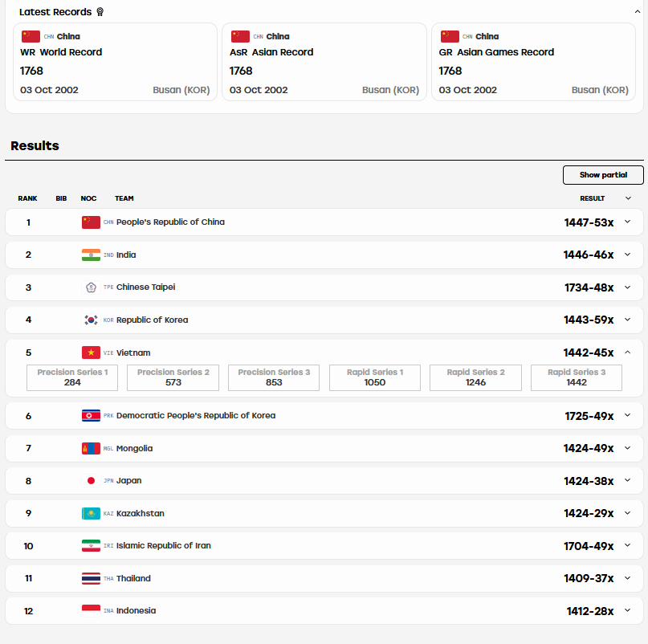Click the WR World Record card title
The height and width of the screenshot is (644, 648).
(61, 52)
